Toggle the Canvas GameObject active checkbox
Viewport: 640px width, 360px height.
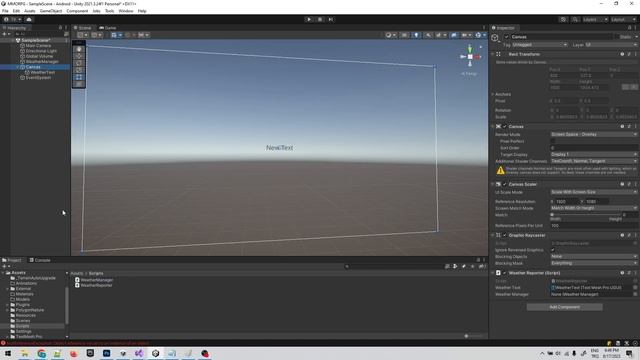click(x=507, y=37)
